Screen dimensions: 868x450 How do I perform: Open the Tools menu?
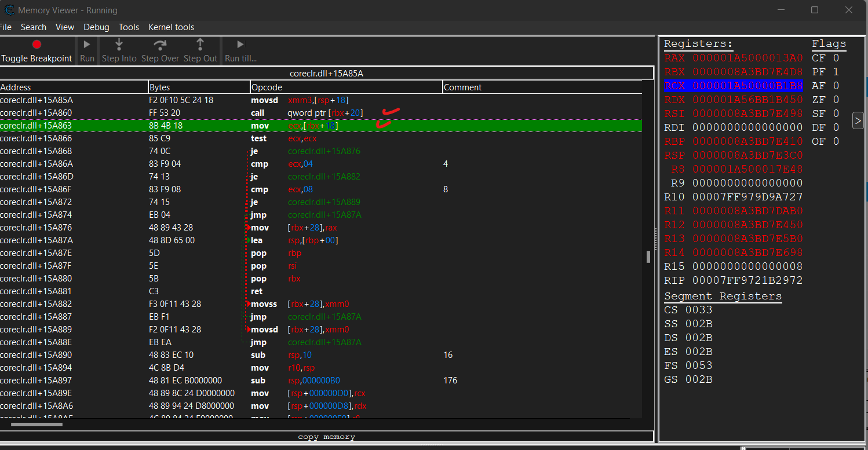[x=129, y=27]
